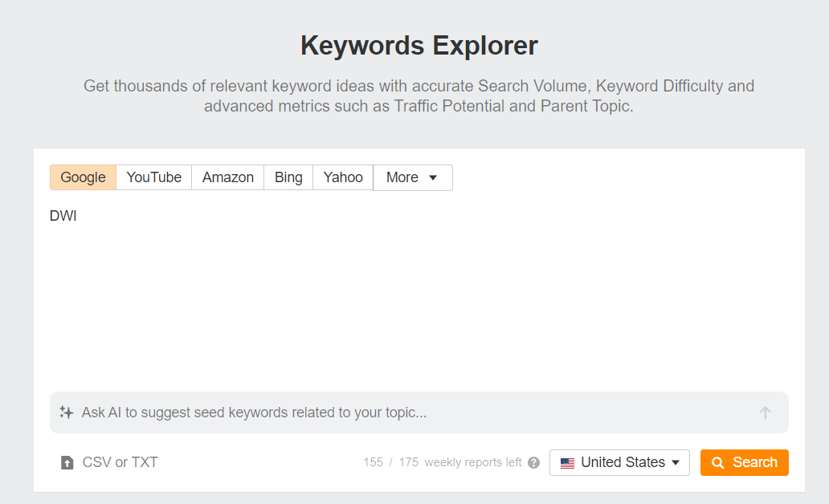Click the file upload icon beside CSV or TXT
Screen dimensions: 829x504
[x=67, y=463]
